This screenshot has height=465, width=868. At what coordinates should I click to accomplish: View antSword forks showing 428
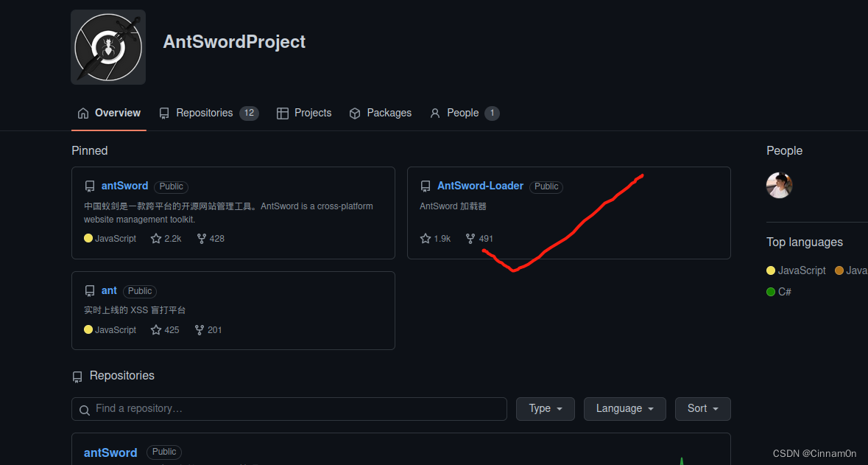point(211,238)
